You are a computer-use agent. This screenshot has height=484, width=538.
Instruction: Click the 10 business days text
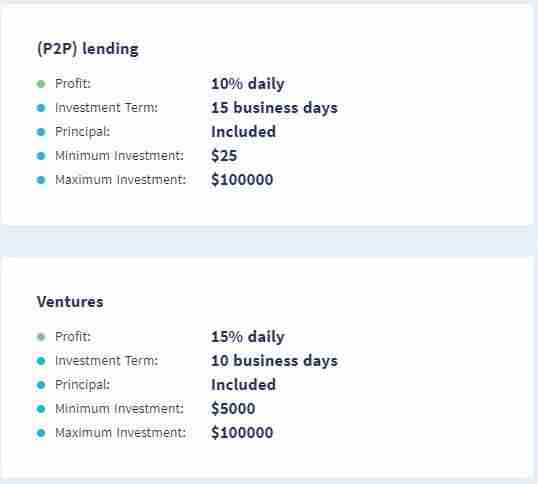[x=274, y=361]
